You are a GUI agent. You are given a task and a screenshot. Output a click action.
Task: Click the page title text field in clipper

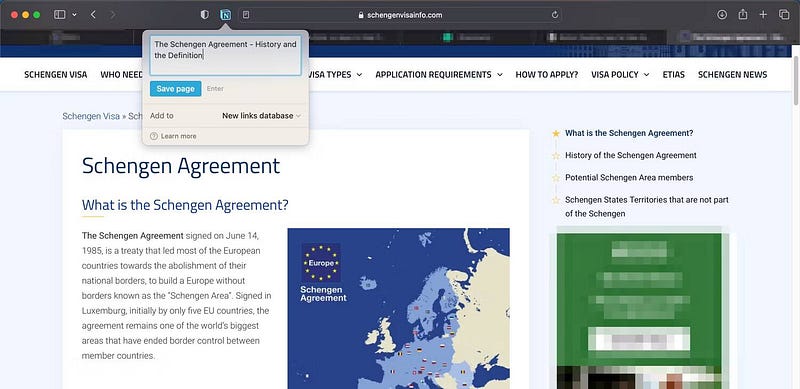[x=226, y=56]
